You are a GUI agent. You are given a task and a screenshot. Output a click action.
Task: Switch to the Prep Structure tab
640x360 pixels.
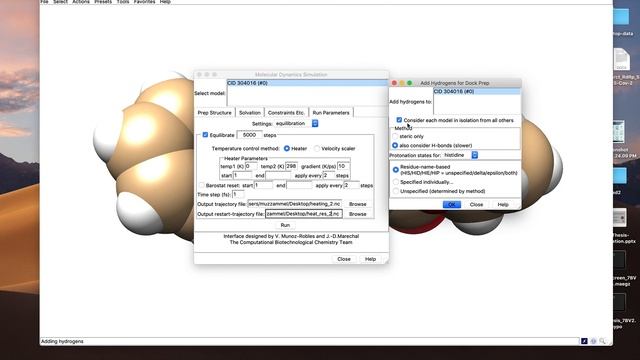pos(214,112)
